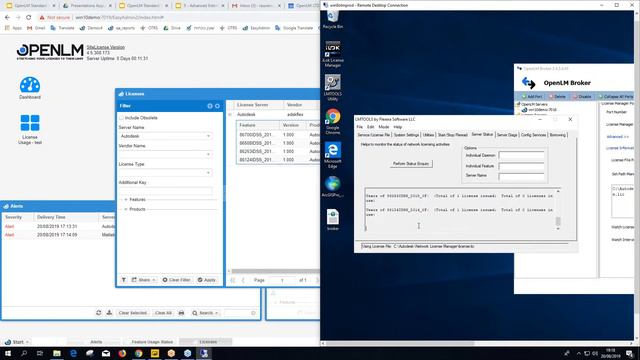
Task: Switch to the Server Diags tab in LMTOOLS
Action: pyautogui.click(x=507, y=135)
